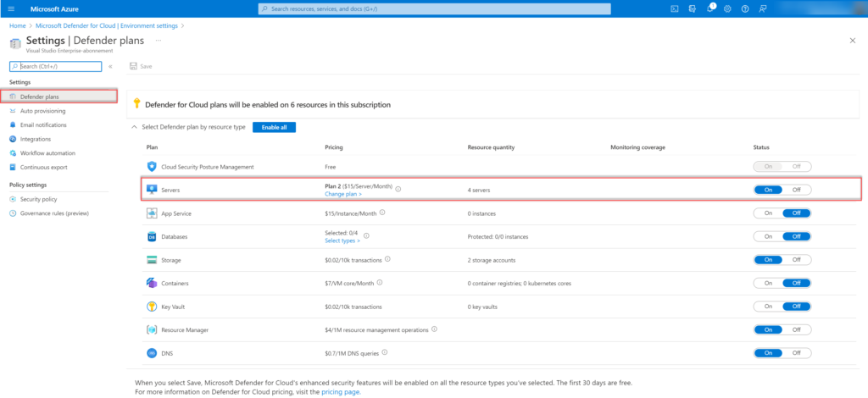Open Select types for Databases
The width and height of the screenshot is (868, 398).
pos(342,241)
